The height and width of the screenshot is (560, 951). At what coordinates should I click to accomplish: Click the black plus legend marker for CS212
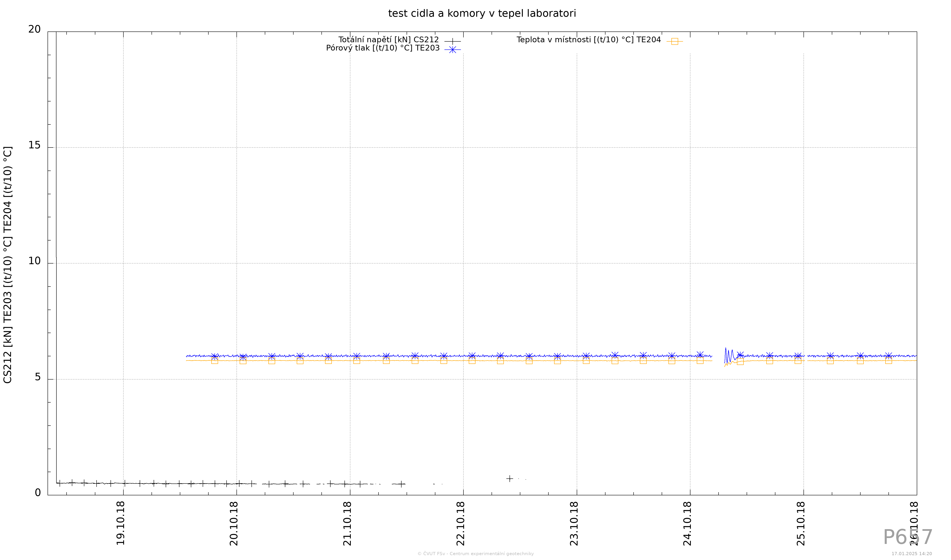(452, 41)
